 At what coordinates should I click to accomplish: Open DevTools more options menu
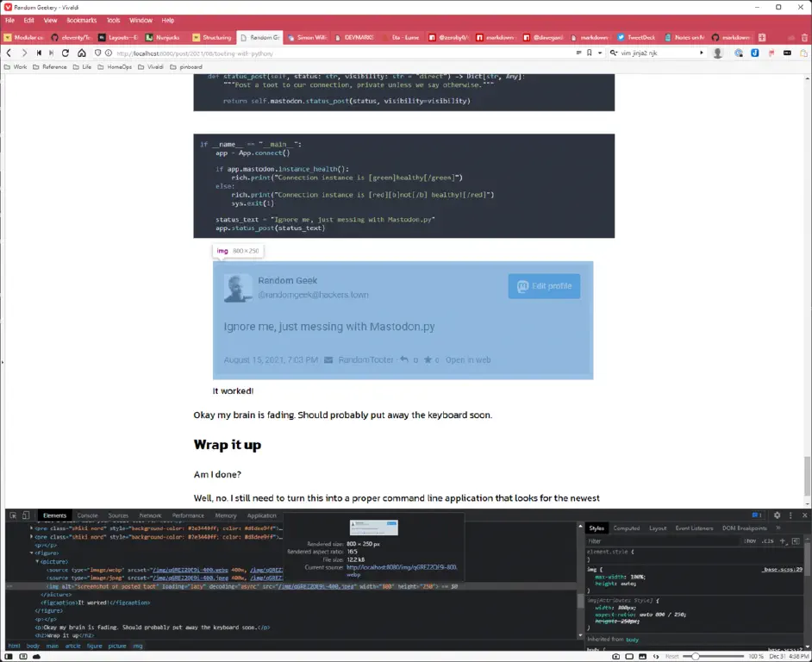(x=790, y=515)
